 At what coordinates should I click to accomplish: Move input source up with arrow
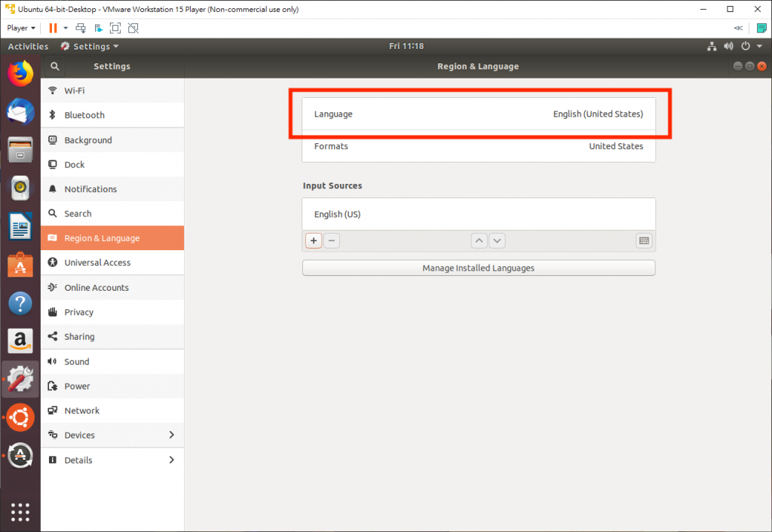pos(479,240)
